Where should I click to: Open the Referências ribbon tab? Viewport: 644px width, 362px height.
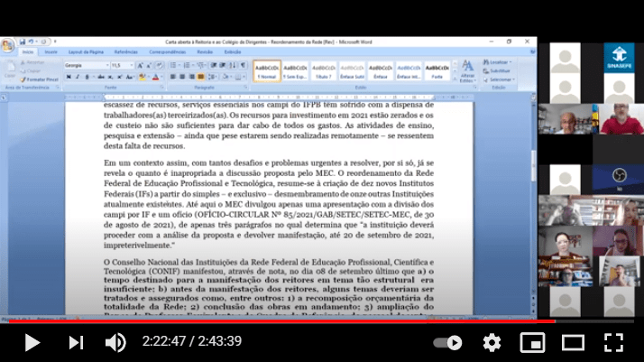[x=125, y=52]
